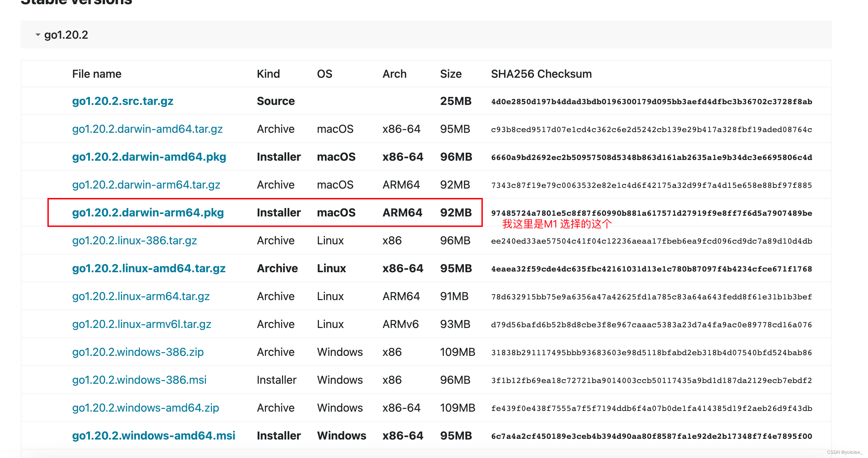Select the checksum starting 4eaea32f

point(652,269)
